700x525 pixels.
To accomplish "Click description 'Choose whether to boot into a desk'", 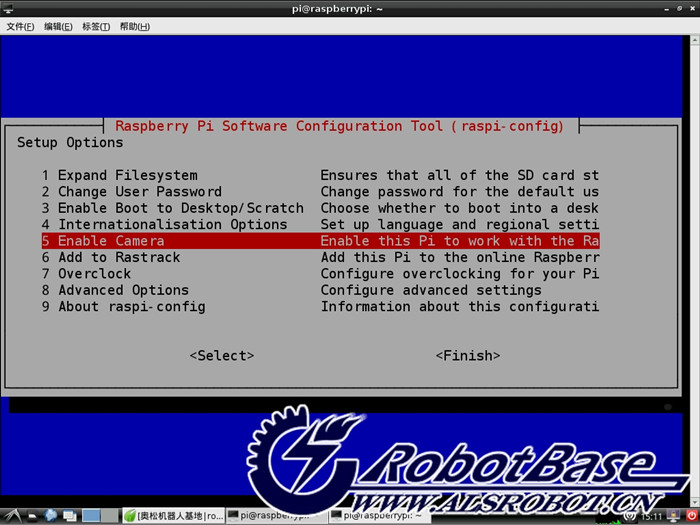I will click(x=459, y=208).
